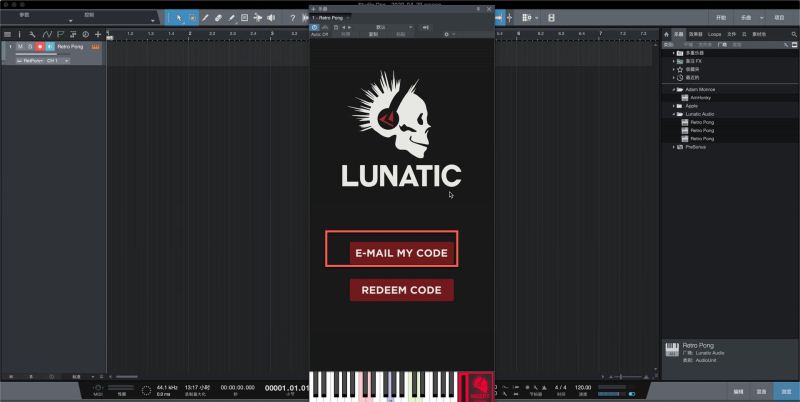The height and width of the screenshot is (402, 800).
Task: Click the gear icon in plugin header
Action: (446, 34)
